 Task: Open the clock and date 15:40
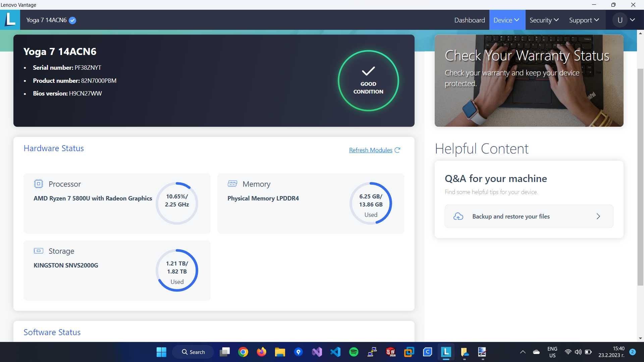(x=611, y=352)
